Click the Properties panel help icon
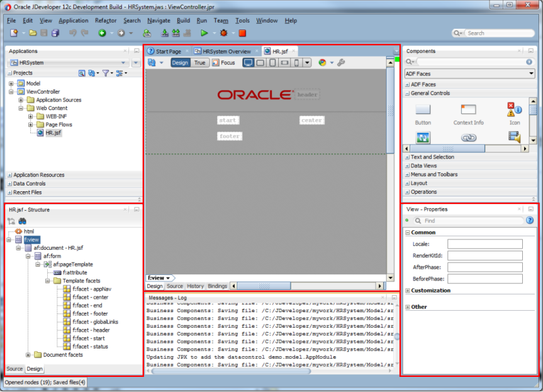Screen dimensions: 543x392 (530, 221)
